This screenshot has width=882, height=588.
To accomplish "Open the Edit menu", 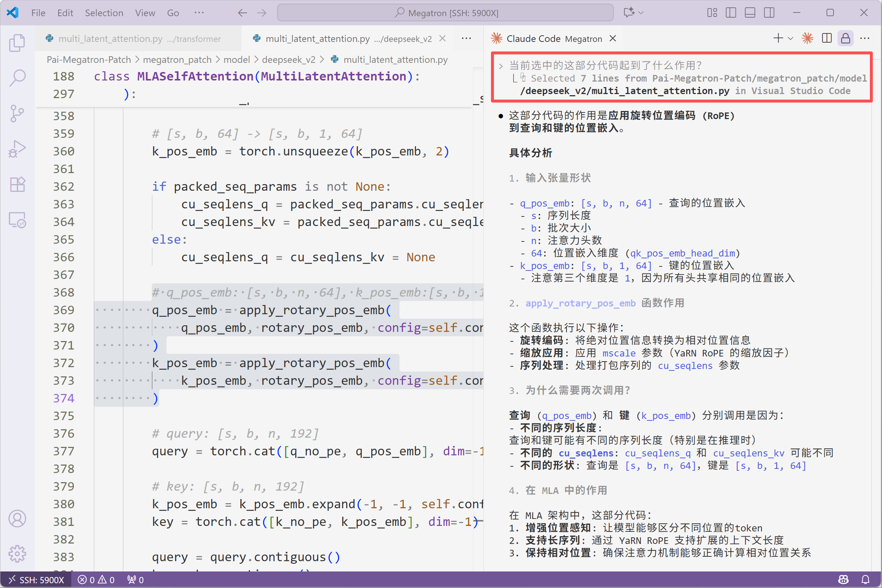I will coord(65,13).
